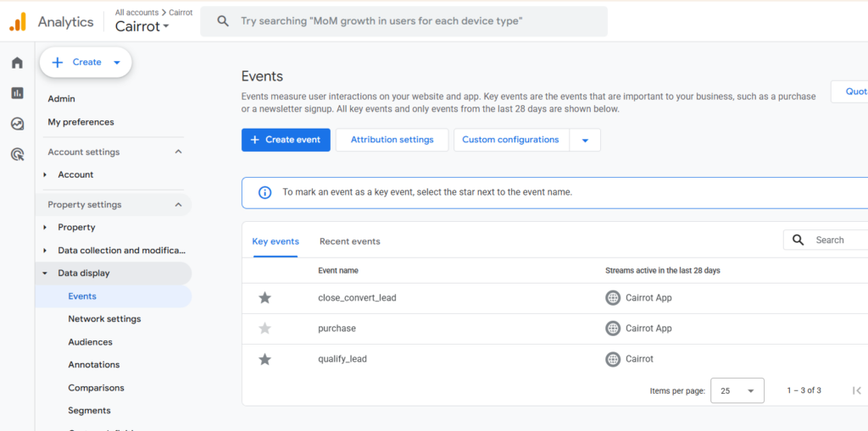Open My preferences in the sidebar
The width and height of the screenshot is (868, 431).
click(x=81, y=122)
